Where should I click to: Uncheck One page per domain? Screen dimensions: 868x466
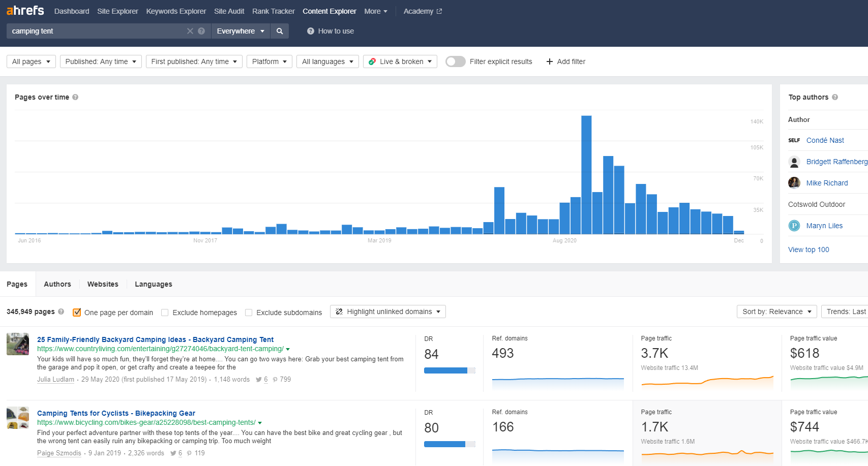[77, 313]
